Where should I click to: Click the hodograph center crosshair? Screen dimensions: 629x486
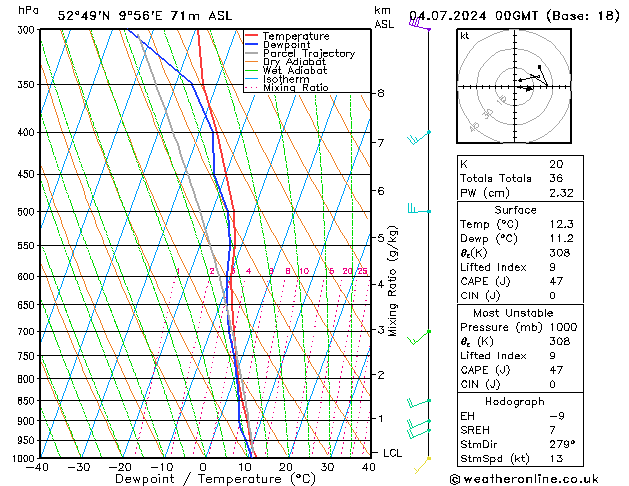click(515, 87)
